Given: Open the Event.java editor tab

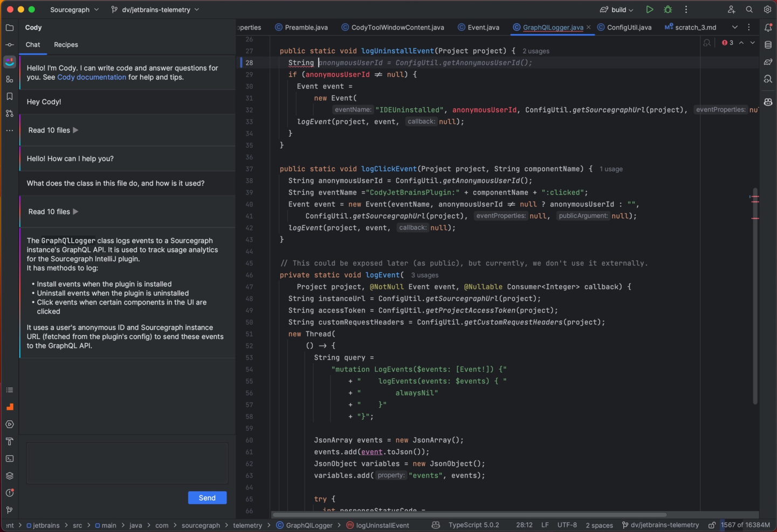Looking at the screenshot, I should pos(478,27).
